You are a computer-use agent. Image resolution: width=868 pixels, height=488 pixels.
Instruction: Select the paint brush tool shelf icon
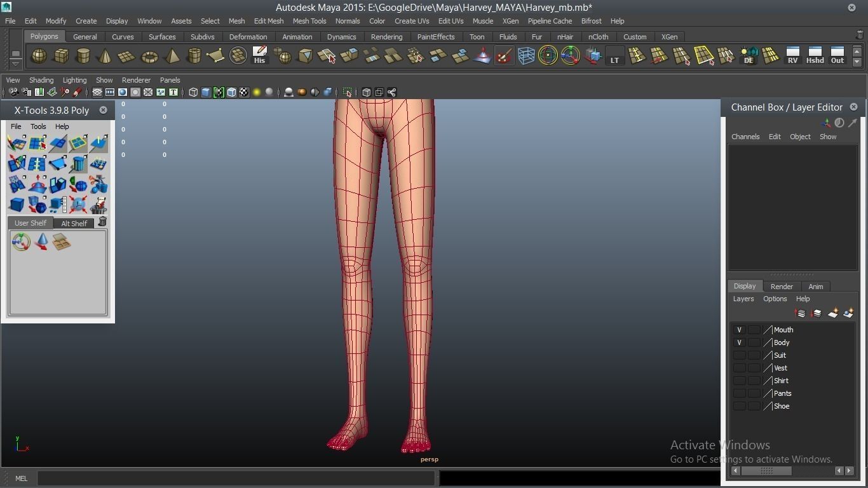tap(504, 56)
